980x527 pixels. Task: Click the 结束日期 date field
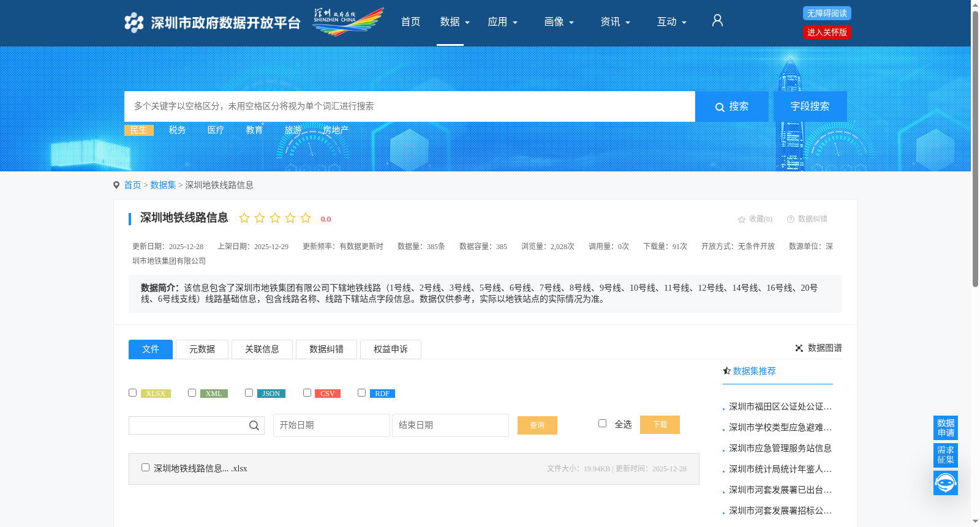450,425
